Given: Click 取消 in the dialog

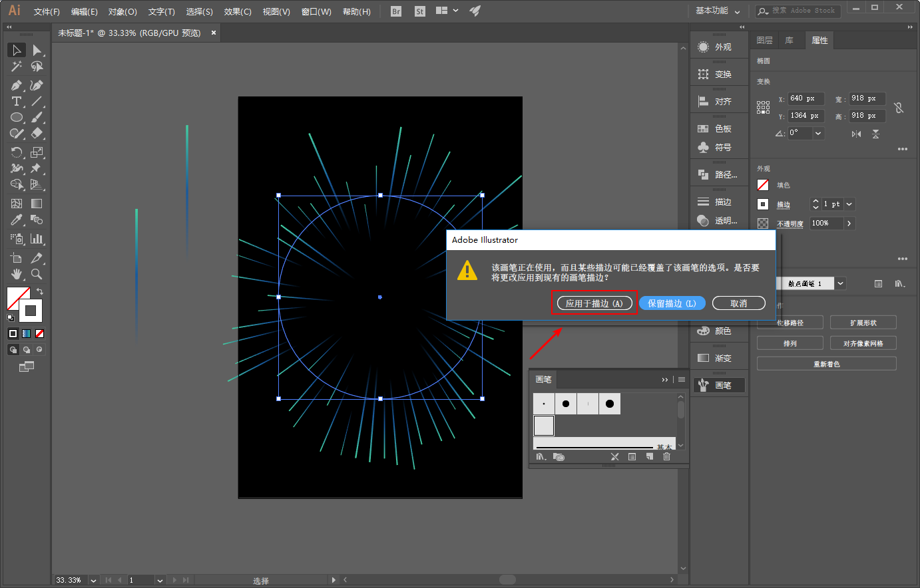Looking at the screenshot, I should pyautogui.click(x=738, y=303).
